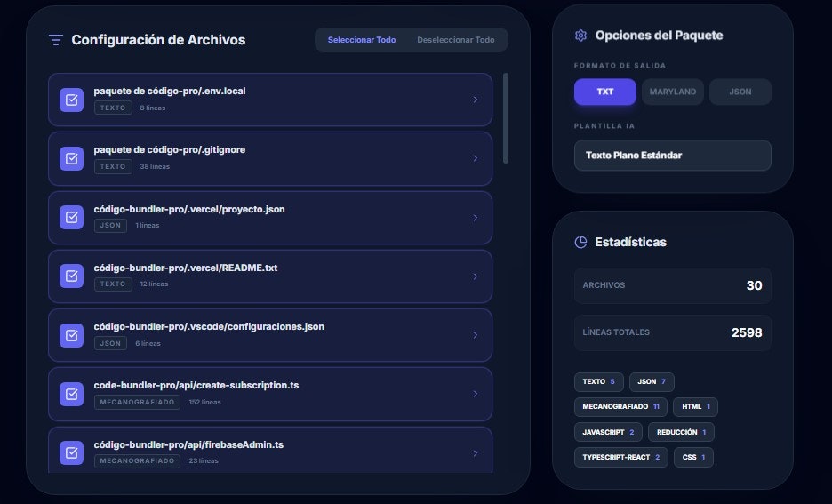
Task: Click file name code-bundler-pro/api/create-subscription.ts
Action: (x=196, y=386)
